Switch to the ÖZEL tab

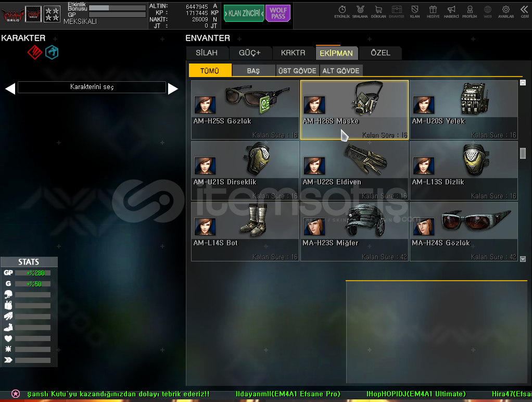pos(381,53)
